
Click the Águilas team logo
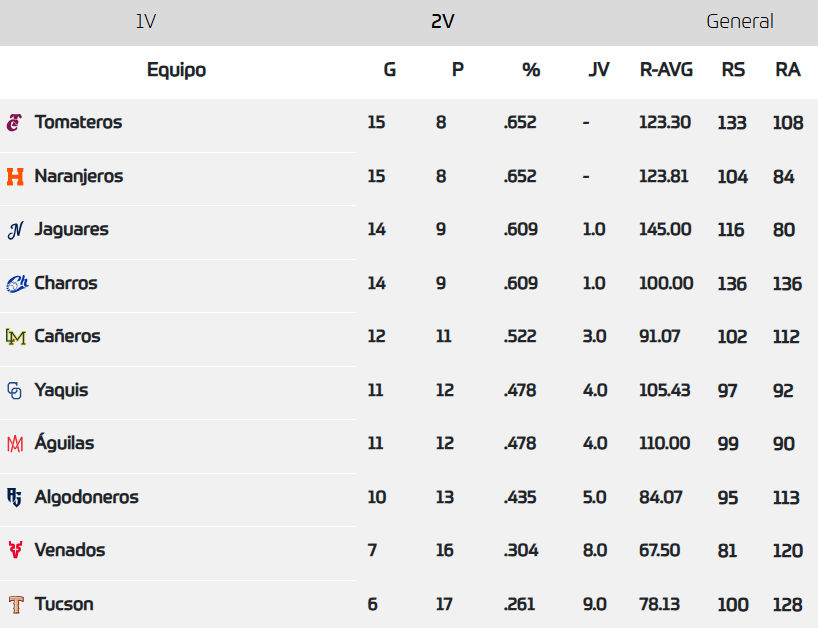click(x=15, y=444)
